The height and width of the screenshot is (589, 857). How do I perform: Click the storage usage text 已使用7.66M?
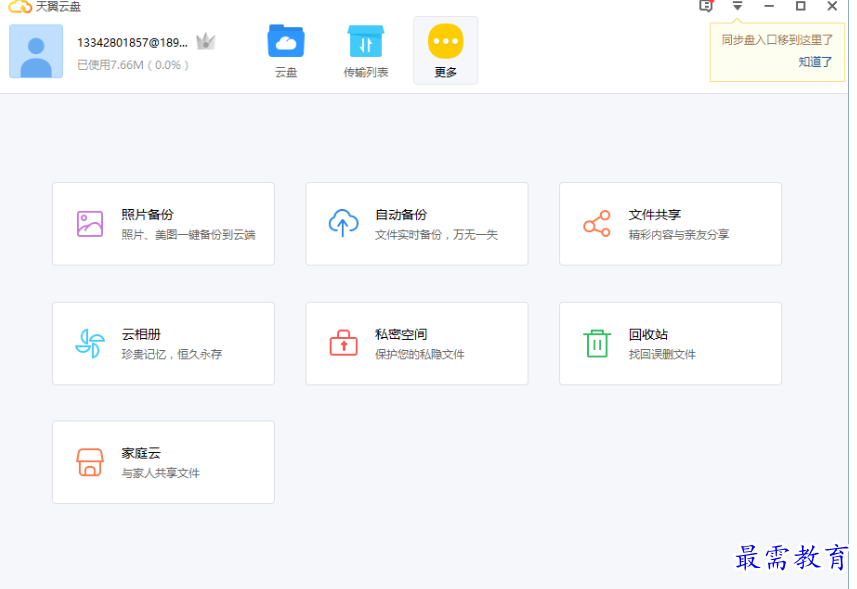pyautogui.click(x=133, y=65)
